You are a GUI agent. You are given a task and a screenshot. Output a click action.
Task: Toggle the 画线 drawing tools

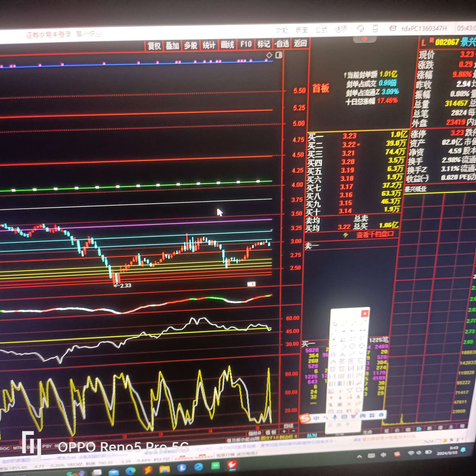[227, 44]
